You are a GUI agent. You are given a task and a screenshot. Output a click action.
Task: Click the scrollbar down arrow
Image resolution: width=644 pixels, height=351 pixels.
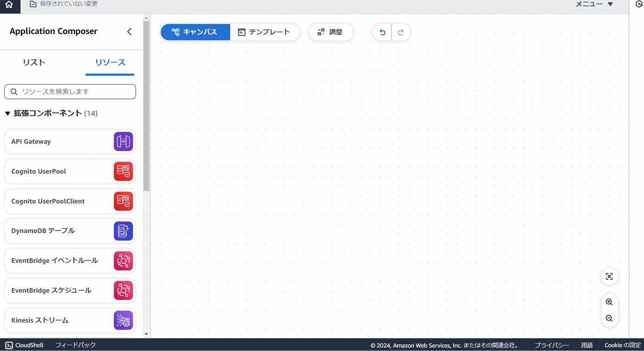coord(146,334)
